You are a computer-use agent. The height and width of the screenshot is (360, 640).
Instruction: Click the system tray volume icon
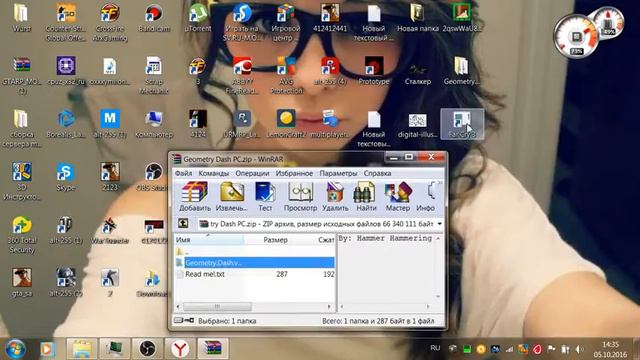coord(579,349)
